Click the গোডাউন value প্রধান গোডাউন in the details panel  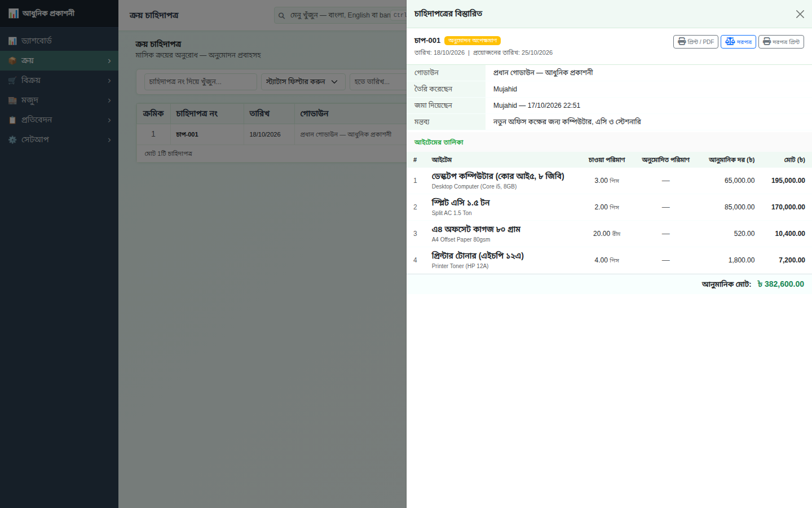[543, 72]
